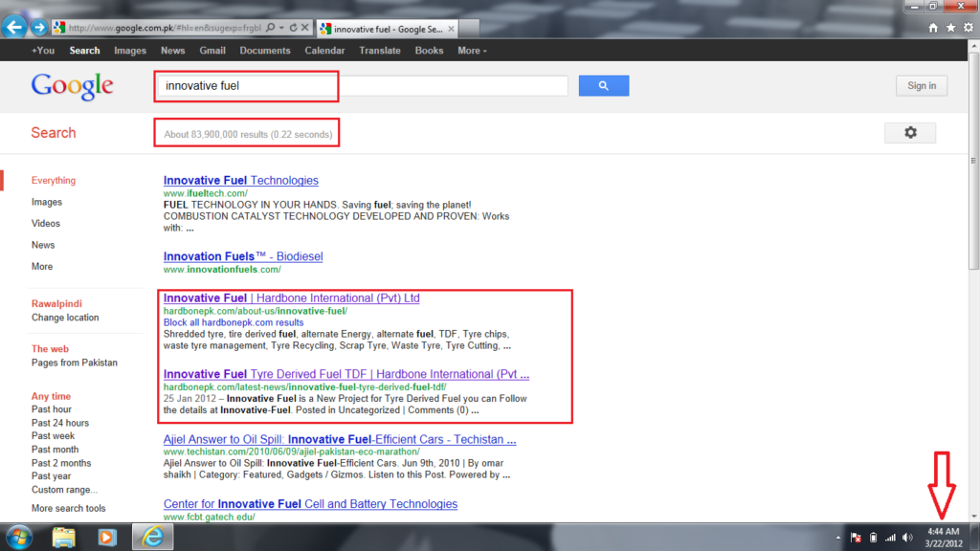Select News in Google top bar
980x551 pixels.
coord(172,51)
